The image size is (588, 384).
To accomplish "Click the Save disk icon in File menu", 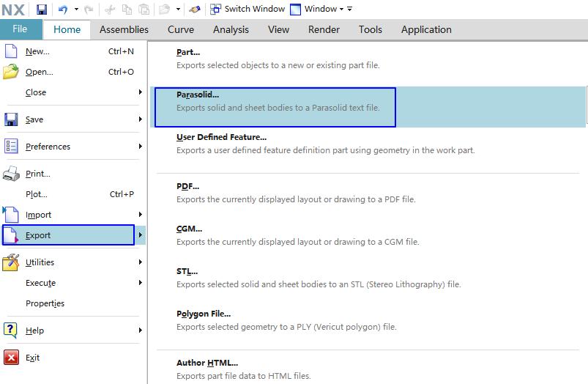I will [11, 119].
